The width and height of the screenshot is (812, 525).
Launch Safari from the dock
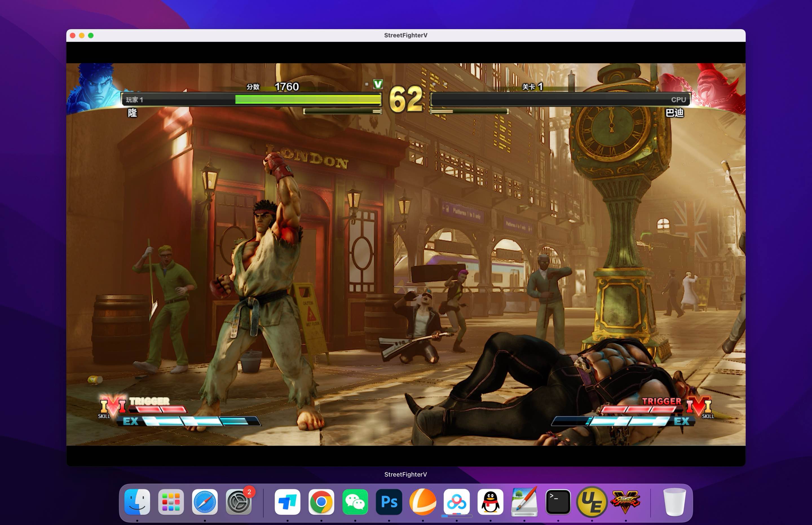coord(204,502)
